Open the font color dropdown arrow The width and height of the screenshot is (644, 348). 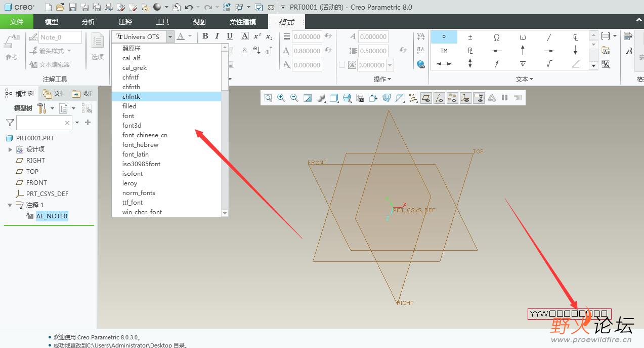click(190, 36)
